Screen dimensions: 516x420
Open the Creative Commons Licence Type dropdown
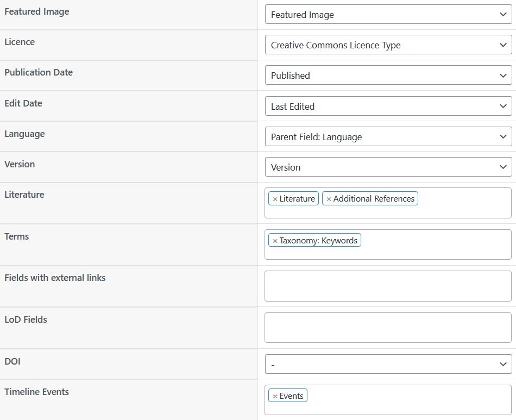click(388, 45)
